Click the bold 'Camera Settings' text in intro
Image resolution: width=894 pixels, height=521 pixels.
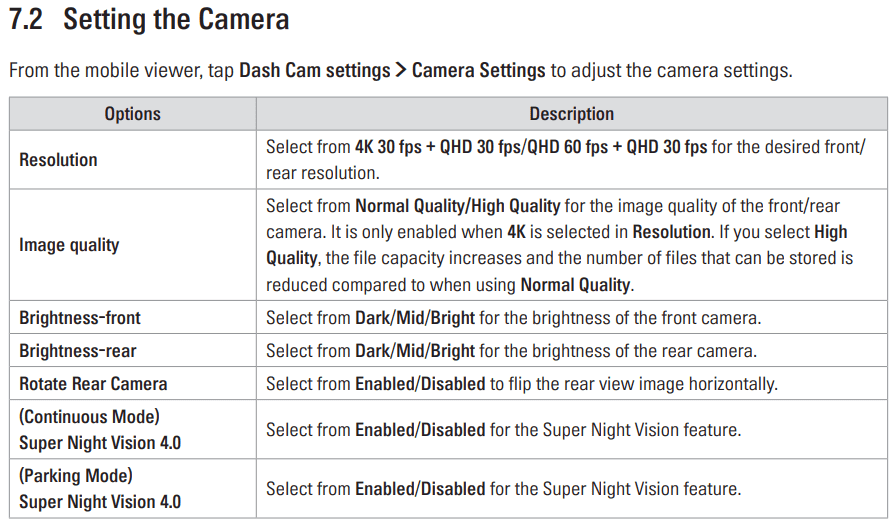tap(478, 70)
